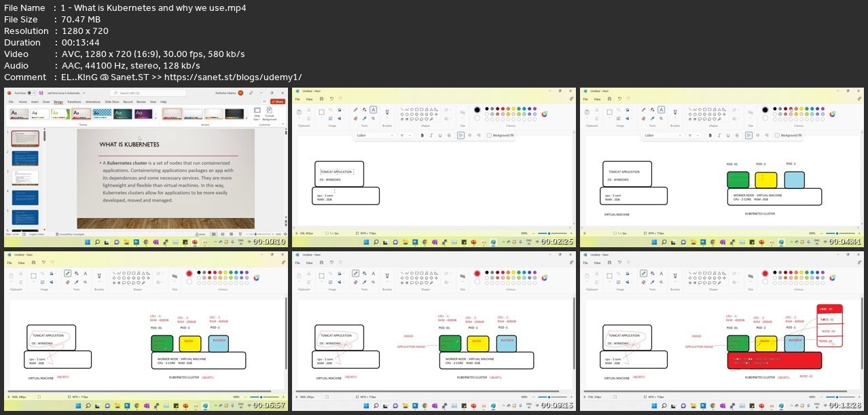
Task: Open the View menu in the 00:11:28 Paint frame
Action: coord(597,263)
